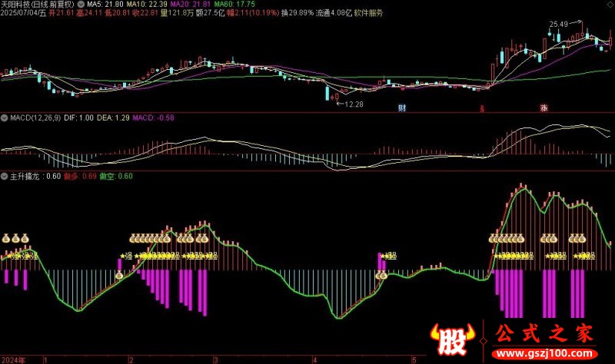
Task: Expand the 主升擒龙 indicator settings arrow
Action: click(x=4, y=176)
